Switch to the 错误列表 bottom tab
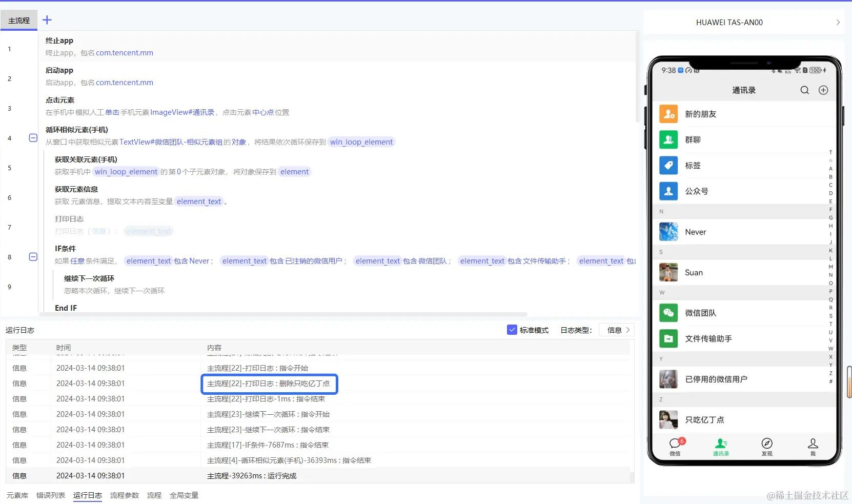 (51, 495)
